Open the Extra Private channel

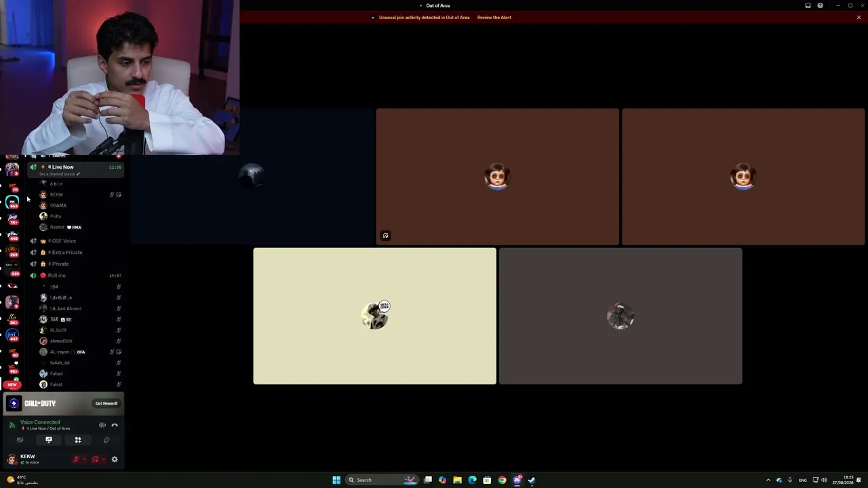pyautogui.click(x=75, y=252)
